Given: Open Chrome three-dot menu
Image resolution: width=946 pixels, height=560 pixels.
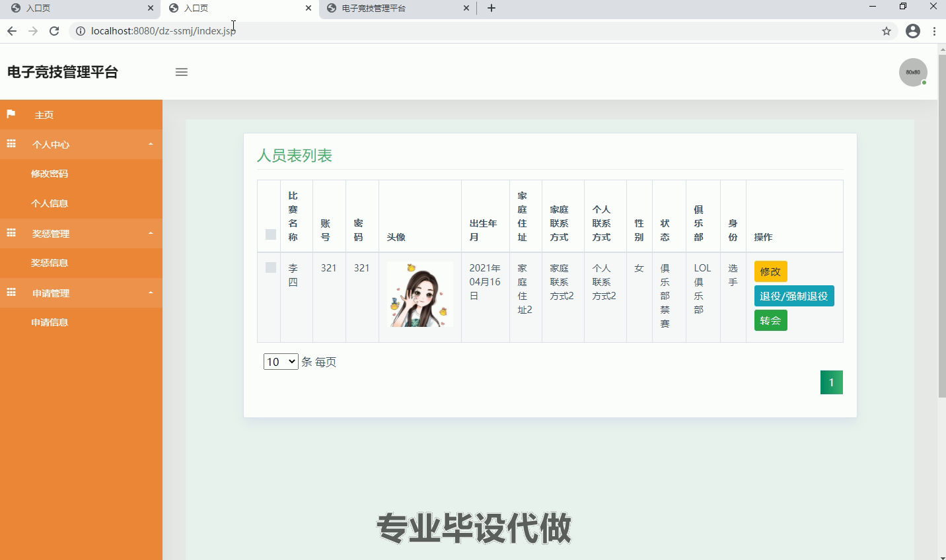Looking at the screenshot, I should (x=934, y=31).
